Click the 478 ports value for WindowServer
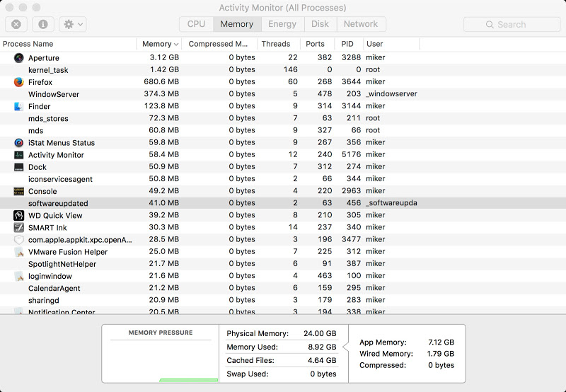Image resolution: width=566 pixels, height=392 pixels. pos(325,94)
